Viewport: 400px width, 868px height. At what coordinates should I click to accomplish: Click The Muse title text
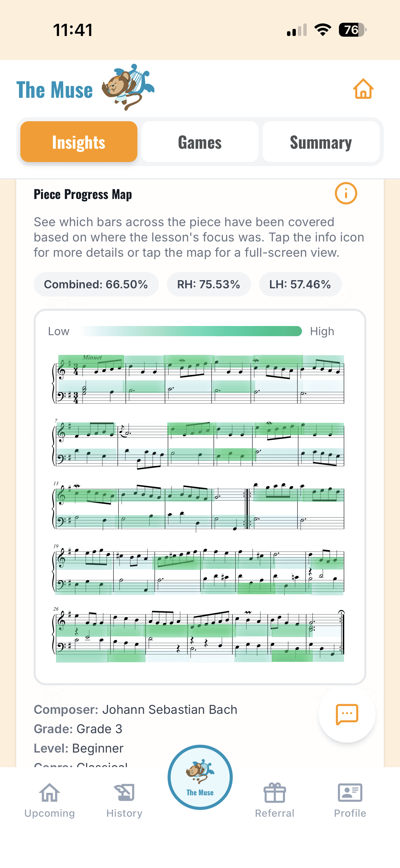point(55,90)
